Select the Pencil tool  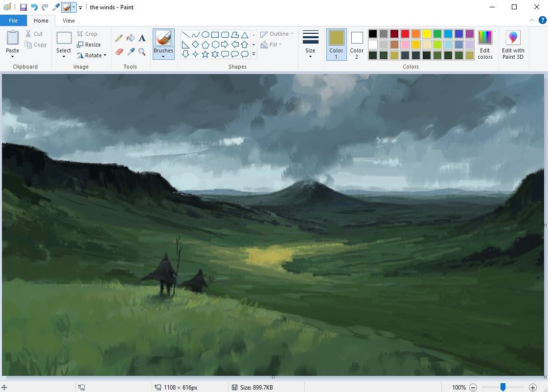point(119,38)
